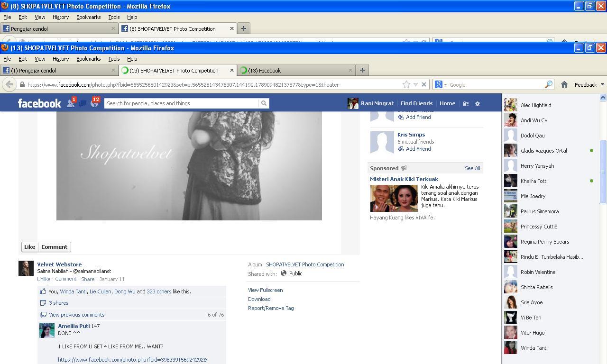Close the SHOPATVELVET Photo Competition tab

231,70
